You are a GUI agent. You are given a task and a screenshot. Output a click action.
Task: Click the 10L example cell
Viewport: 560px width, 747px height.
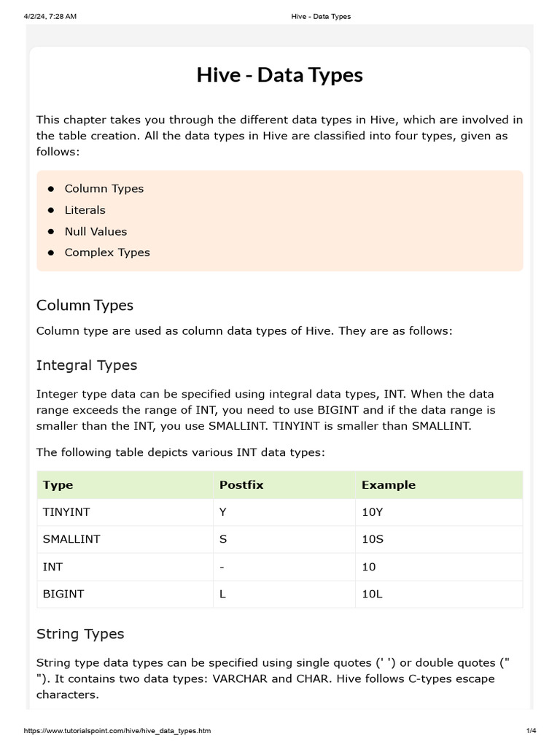(x=372, y=594)
